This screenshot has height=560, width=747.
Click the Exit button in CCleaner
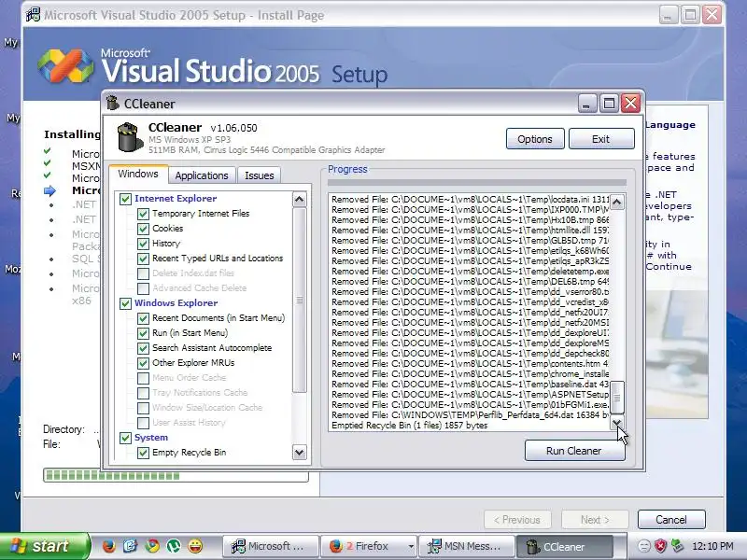pos(601,138)
